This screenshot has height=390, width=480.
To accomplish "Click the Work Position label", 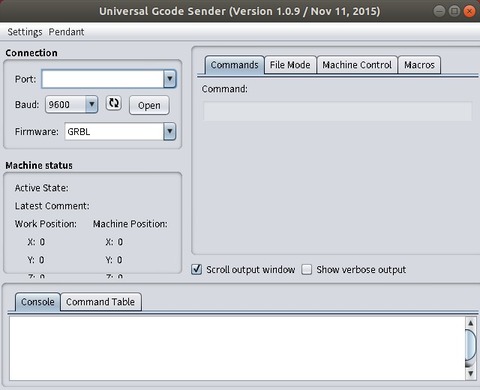I will click(x=46, y=224).
